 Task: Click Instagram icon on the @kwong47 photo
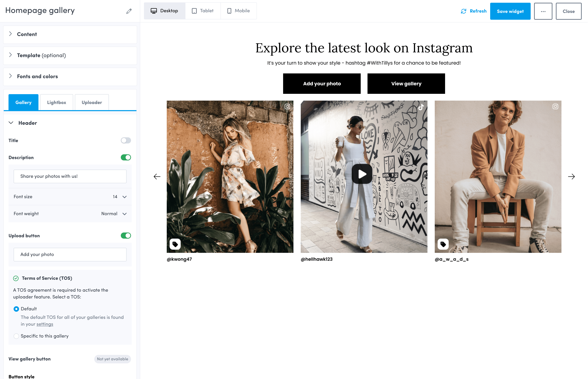[x=287, y=107]
